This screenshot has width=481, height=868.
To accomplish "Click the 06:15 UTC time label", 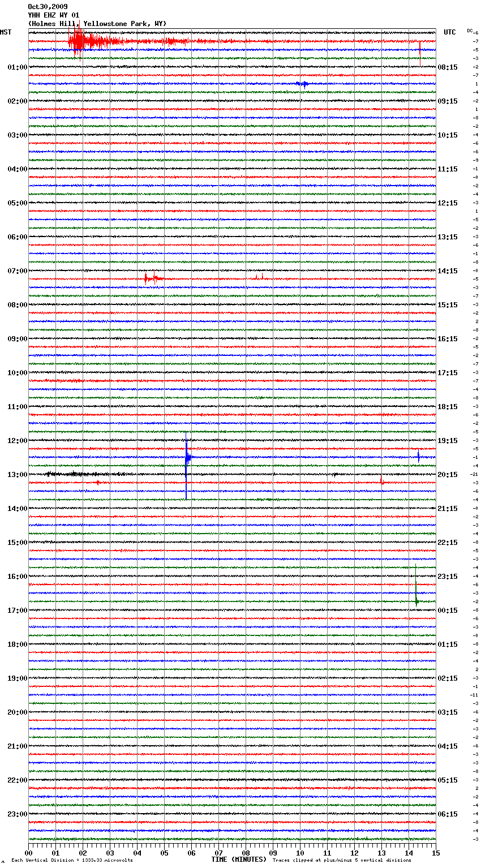I will tap(448, 814).
